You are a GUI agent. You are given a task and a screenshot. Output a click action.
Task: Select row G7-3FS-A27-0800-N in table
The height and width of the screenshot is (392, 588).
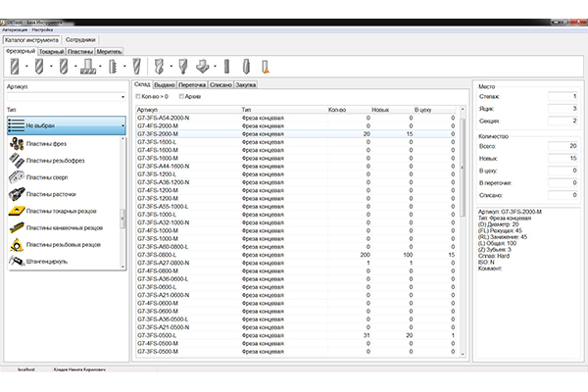pyautogui.click(x=296, y=263)
